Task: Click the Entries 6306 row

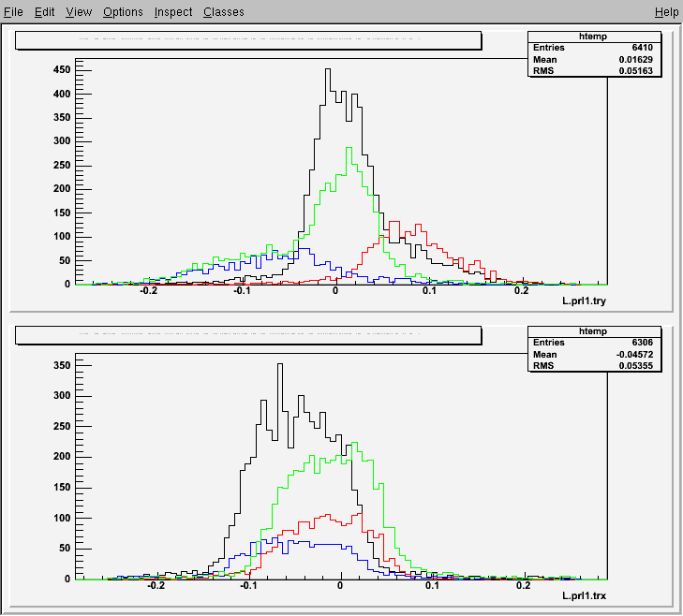Action: click(594, 343)
